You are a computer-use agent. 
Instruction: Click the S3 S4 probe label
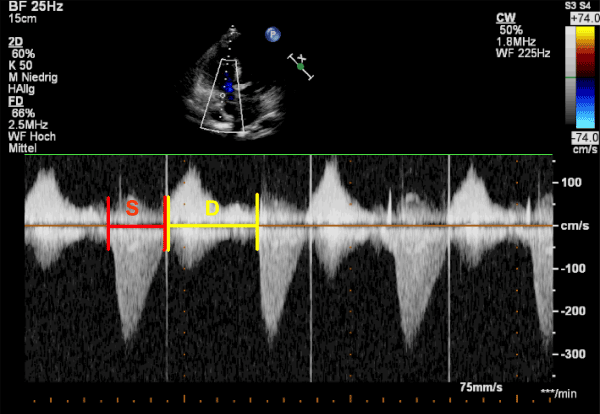point(579,6)
